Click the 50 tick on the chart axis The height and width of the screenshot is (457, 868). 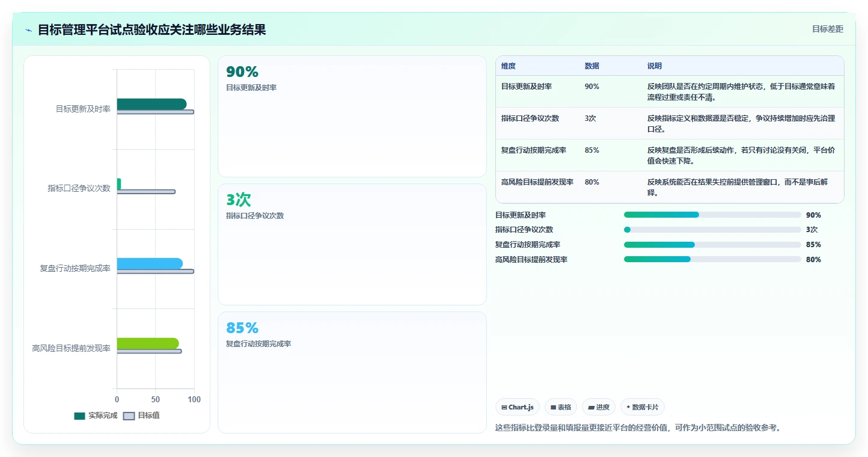(155, 399)
